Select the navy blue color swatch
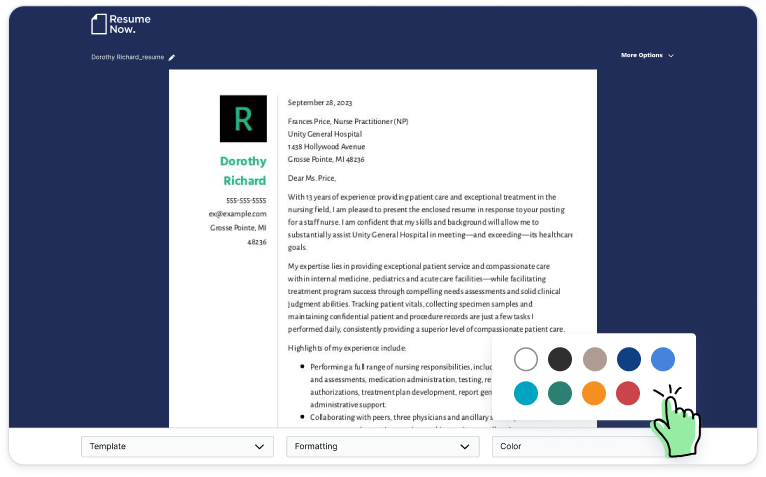This screenshot has height=477, width=766. coord(629,359)
